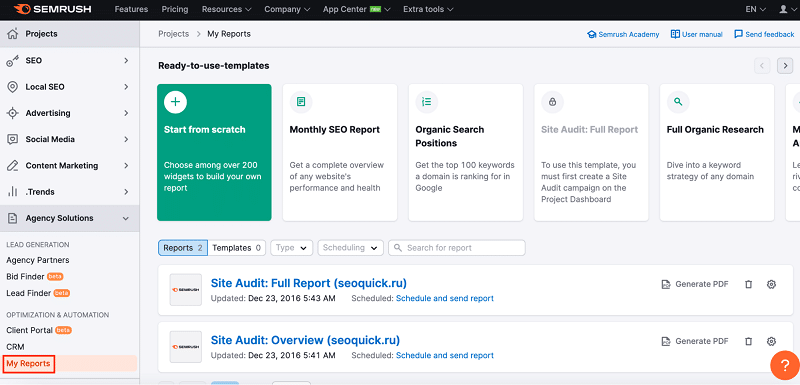Generate PDF for Site Audit: Overview
The image size is (800, 385).
(x=695, y=341)
